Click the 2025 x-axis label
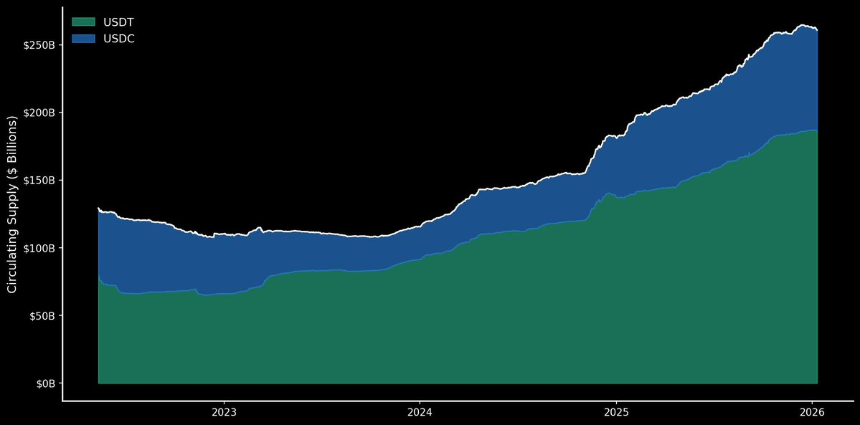This screenshot has width=860, height=425. tap(616, 411)
